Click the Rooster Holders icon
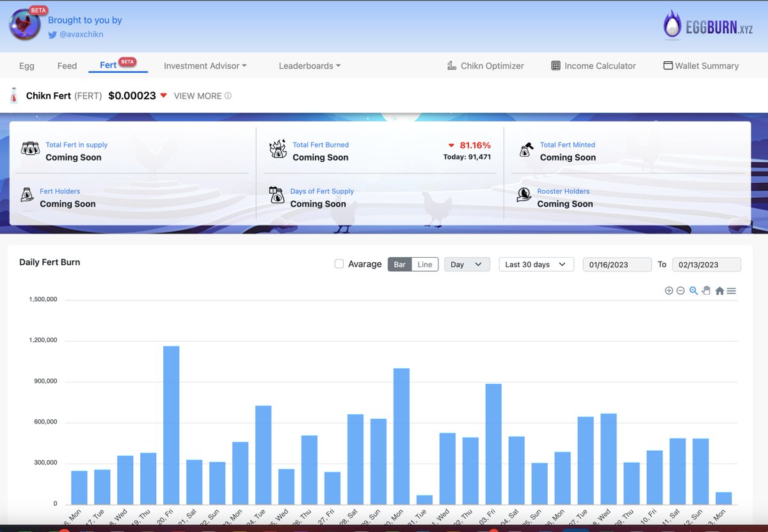The image size is (768, 532). pos(524,195)
